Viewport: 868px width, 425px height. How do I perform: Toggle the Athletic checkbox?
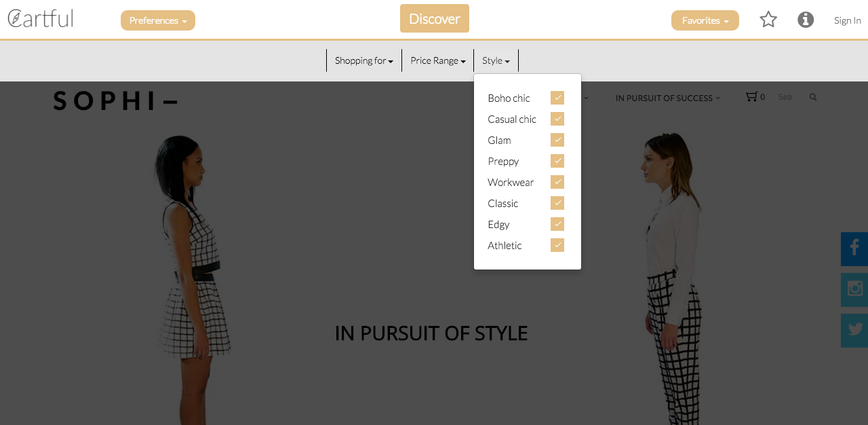(557, 245)
